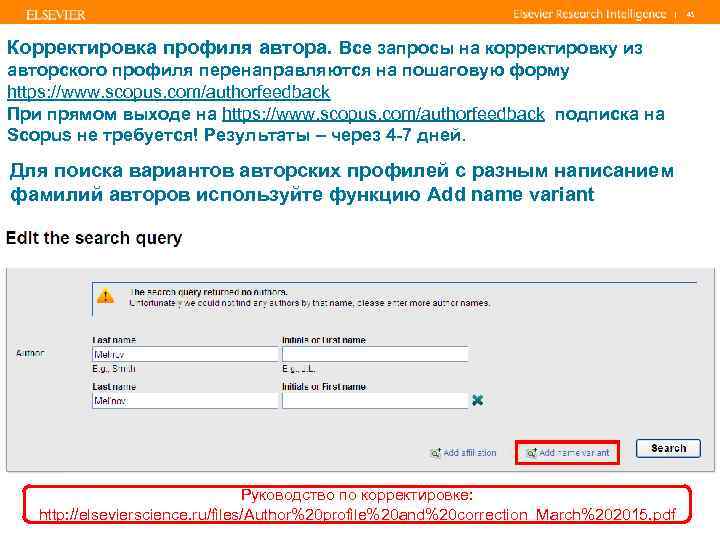
Task: Focus the second Last name field
Action: [185, 401]
